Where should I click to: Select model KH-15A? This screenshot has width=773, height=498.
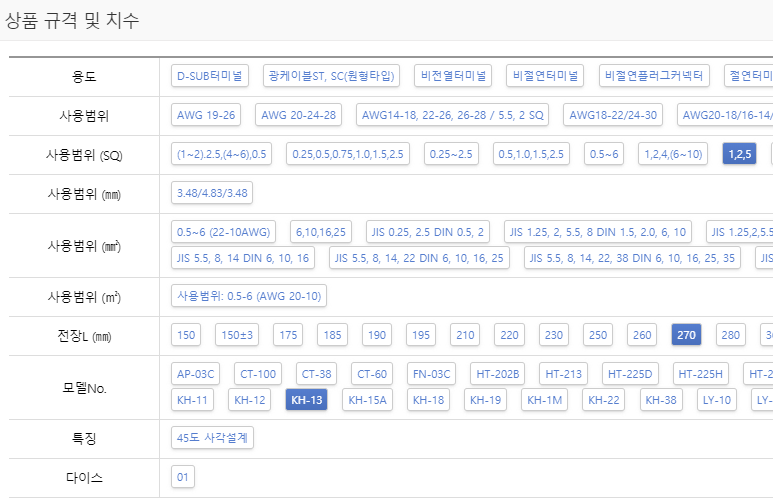coord(367,400)
